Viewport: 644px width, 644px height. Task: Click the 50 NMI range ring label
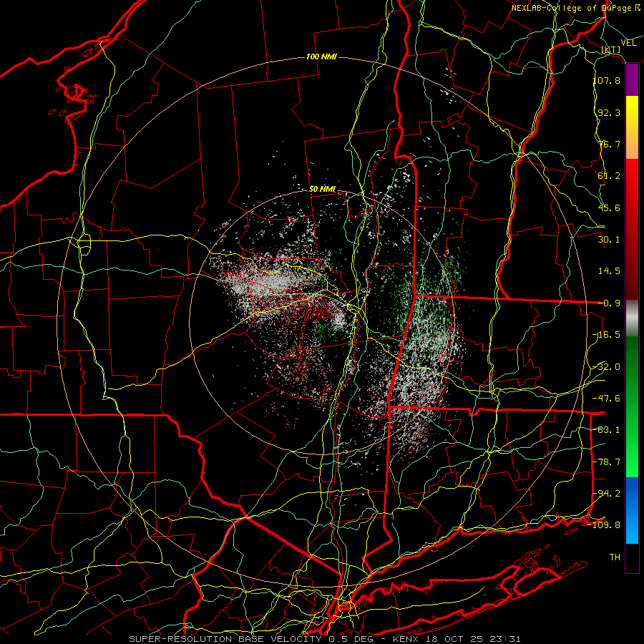(x=323, y=190)
